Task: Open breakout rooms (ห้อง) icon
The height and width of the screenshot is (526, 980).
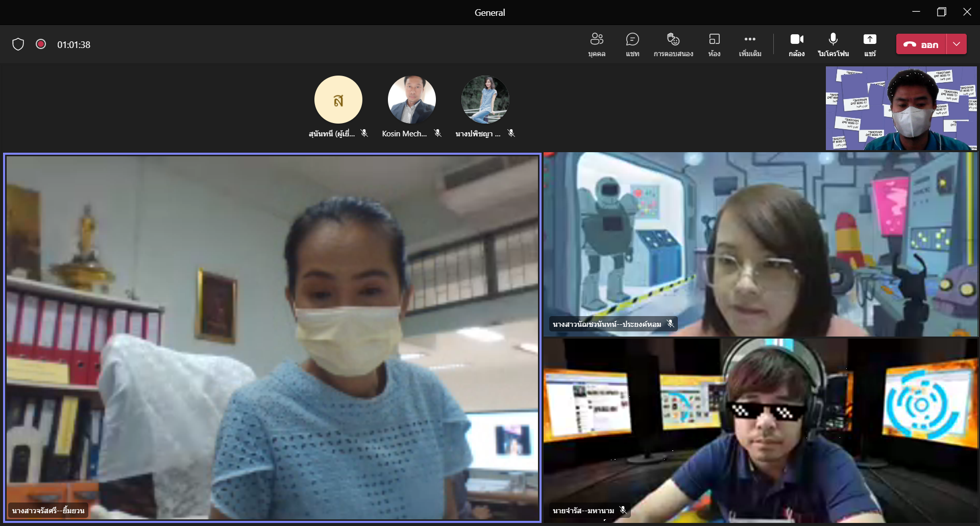Action: coord(714,44)
